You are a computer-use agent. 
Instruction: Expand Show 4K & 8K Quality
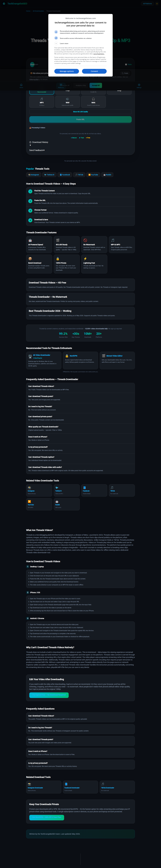80,111
